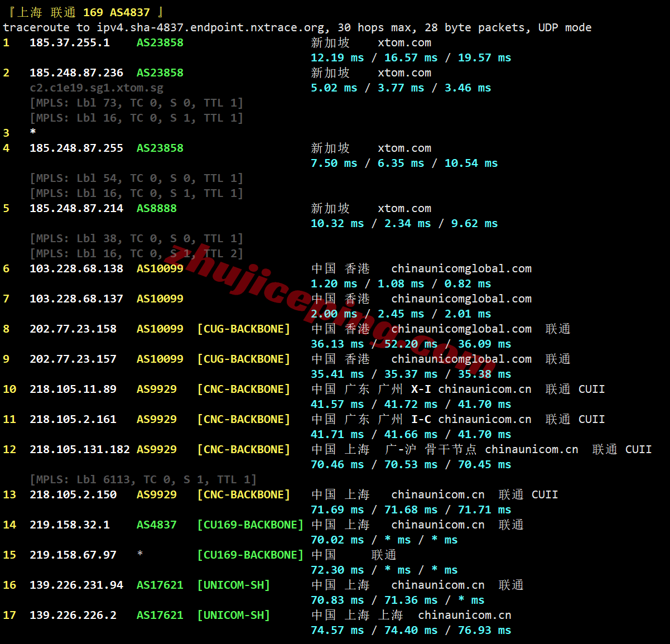The height and width of the screenshot is (644, 670).
Task: Select xtom.com on hop 1
Action: [x=404, y=42]
